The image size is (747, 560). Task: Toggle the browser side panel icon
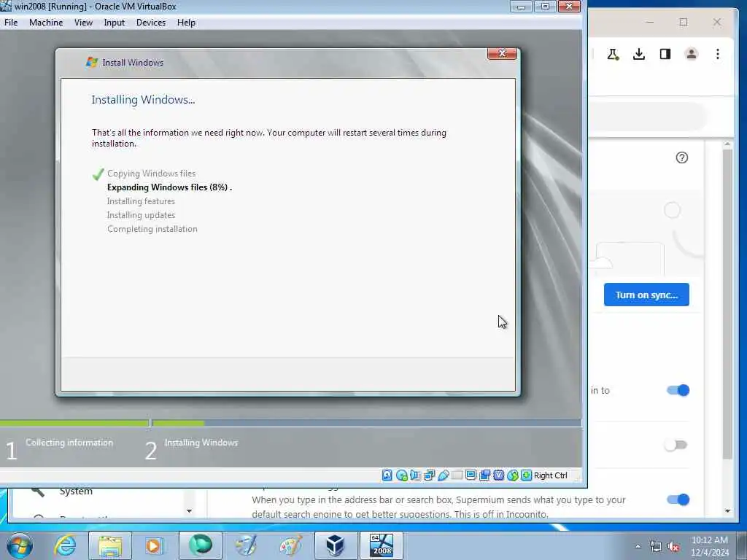[x=665, y=54]
